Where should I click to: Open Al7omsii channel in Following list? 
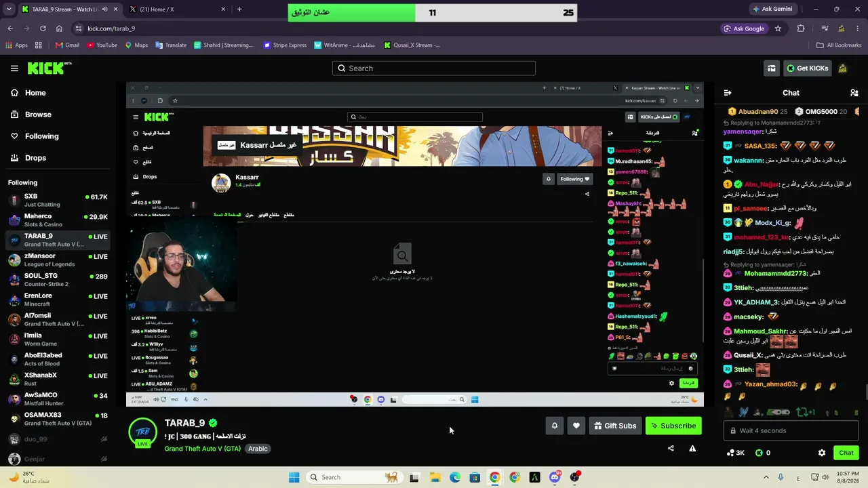(x=58, y=320)
